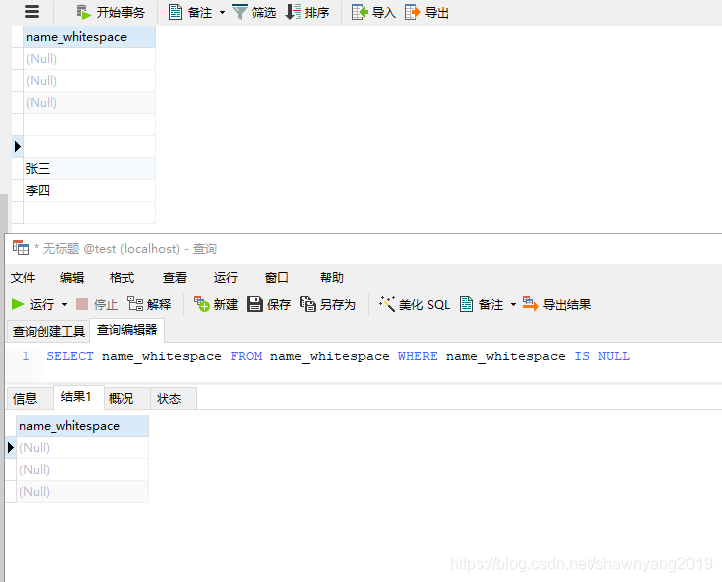This screenshot has height=582, width=722.
Task: Click the 备注 memo icon in query toolbar
Action: click(x=466, y=304)
